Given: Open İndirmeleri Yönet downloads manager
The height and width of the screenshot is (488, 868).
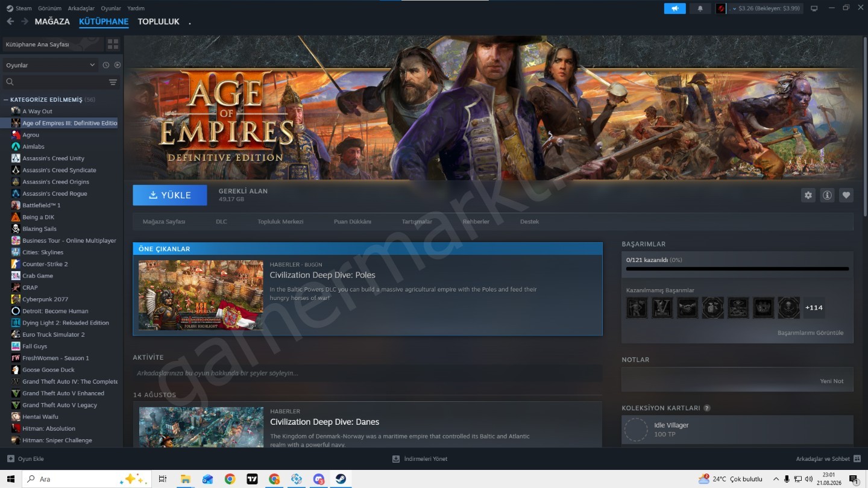Looking at the screenshot, I should 420,459.
